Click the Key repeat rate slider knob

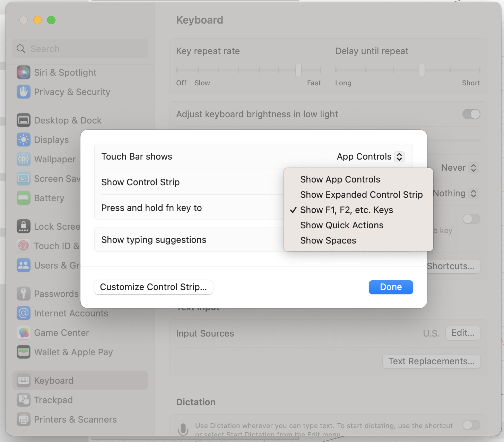[298, 70]
